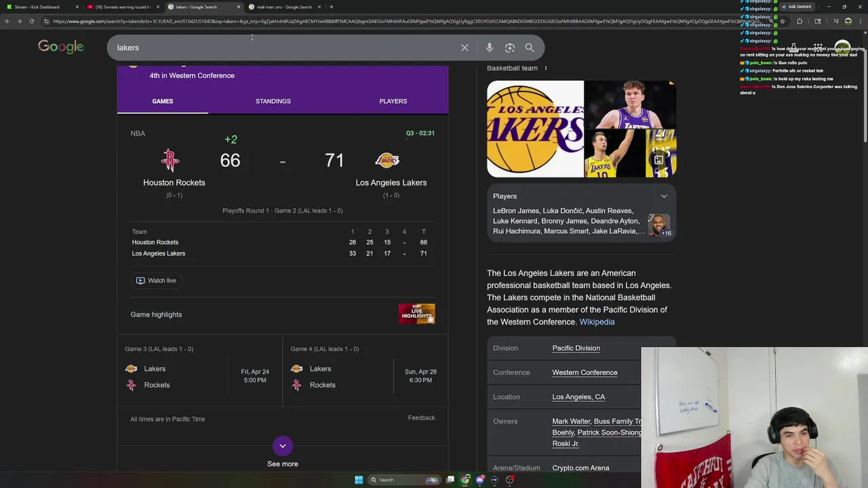868x488 pixels.
Task: Start voice search with the microphone icon
Action: [x=490, y=47]
